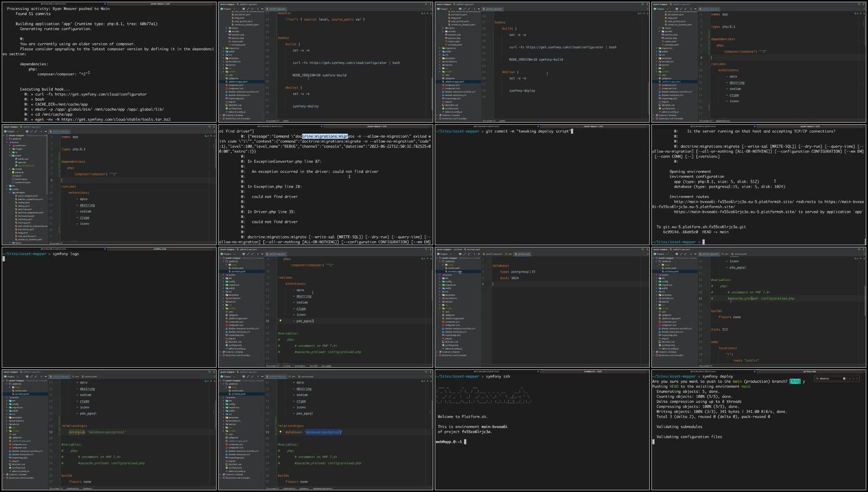Open the Project view dropdown in the 'mounts:' editor
868x492 pixels.
(x=229, y=9)
